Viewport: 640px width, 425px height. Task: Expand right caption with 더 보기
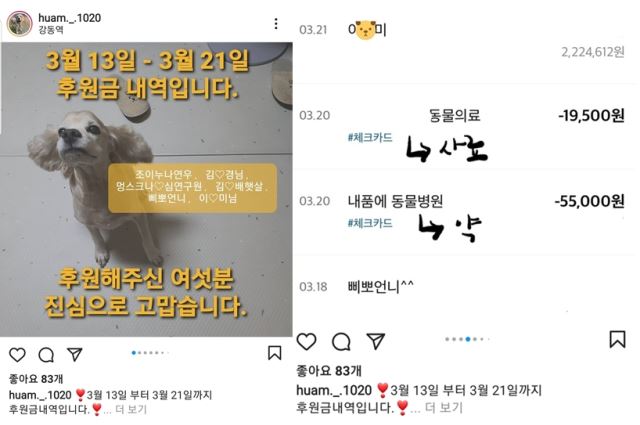(x=444, y=407)
